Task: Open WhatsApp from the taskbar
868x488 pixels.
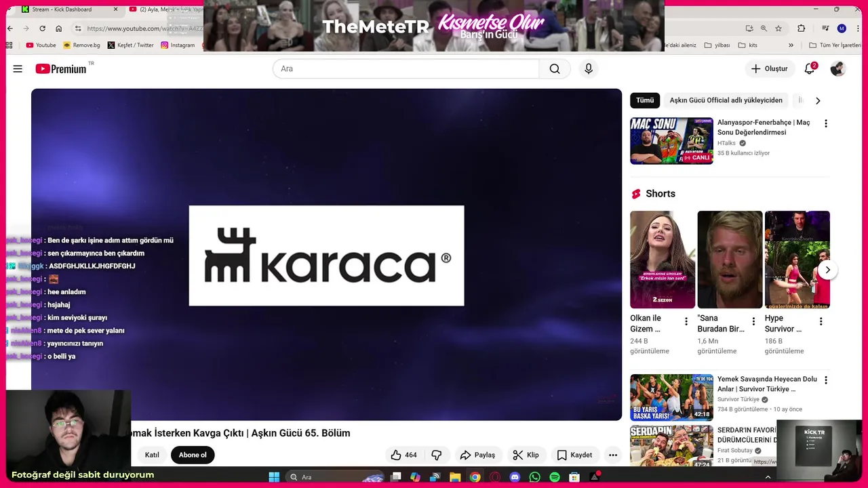Action: [x=535, y=477]
